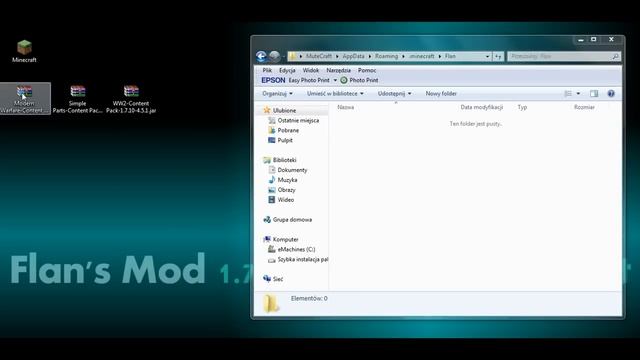Click the Komputer computer icon
640x360 pixels.
[x=267, y=239]
